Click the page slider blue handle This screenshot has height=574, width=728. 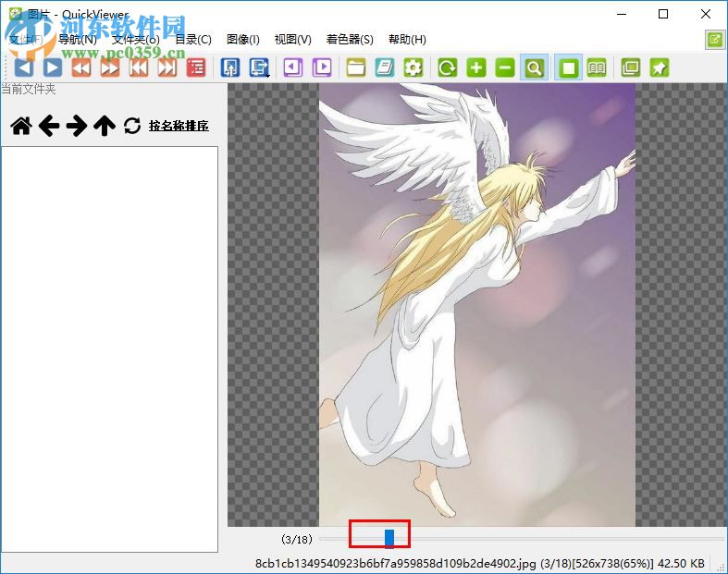389,538
